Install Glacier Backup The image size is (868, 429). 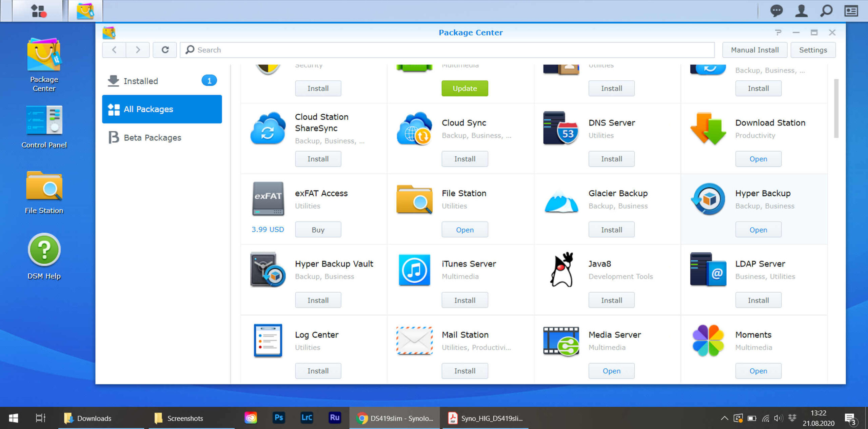pyautogui.click(x=611, y=230)
